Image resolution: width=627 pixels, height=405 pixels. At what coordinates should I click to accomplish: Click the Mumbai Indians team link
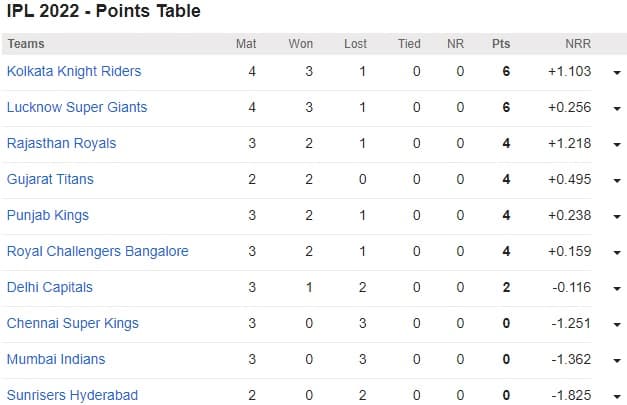click(56, 360)
